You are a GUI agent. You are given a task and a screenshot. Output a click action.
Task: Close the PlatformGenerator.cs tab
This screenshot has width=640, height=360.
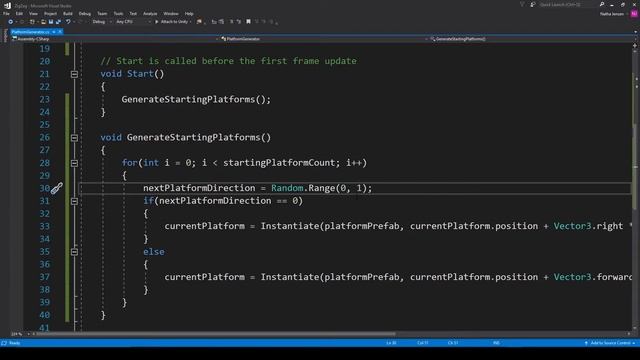60,32
